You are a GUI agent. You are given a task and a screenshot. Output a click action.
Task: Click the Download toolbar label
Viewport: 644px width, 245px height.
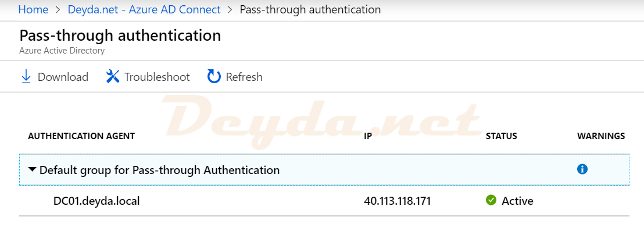tap(63, 77)
